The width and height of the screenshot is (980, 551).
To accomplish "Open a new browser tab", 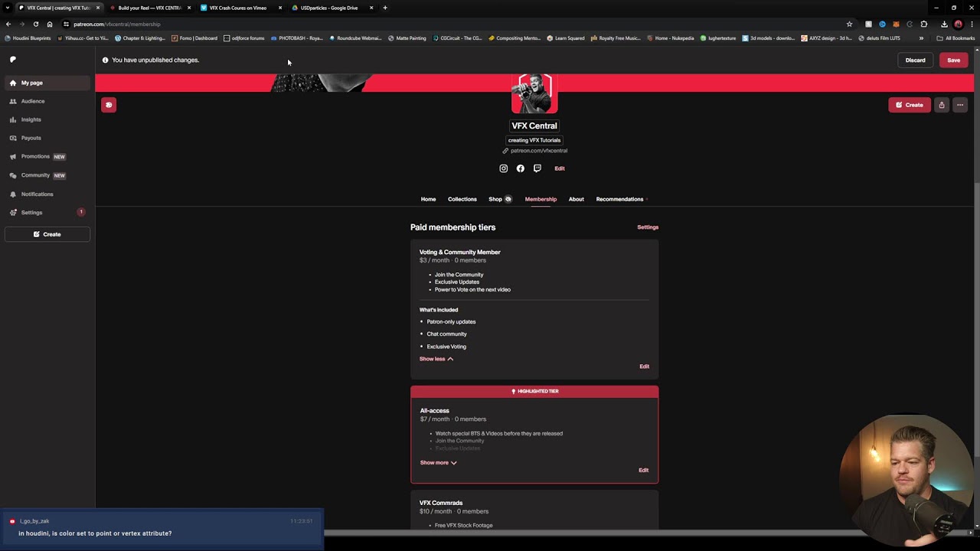I will click(385, 8).
